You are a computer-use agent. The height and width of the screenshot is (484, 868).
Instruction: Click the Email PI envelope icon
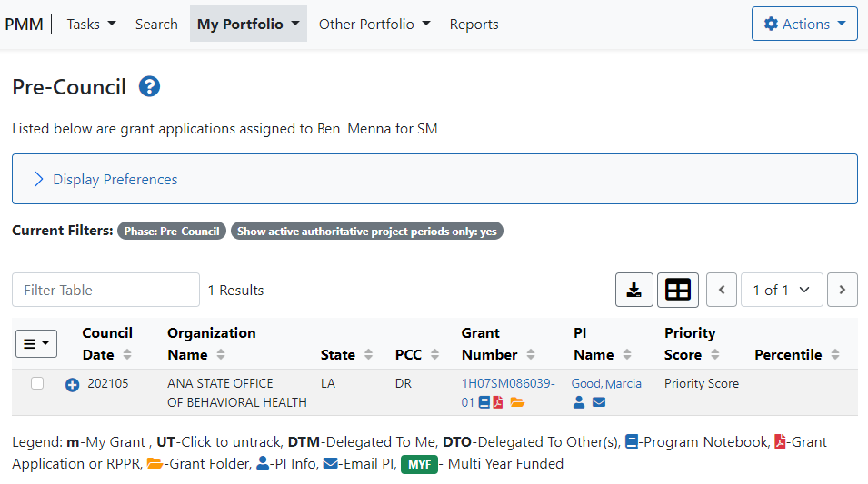(x=598, y=402)
